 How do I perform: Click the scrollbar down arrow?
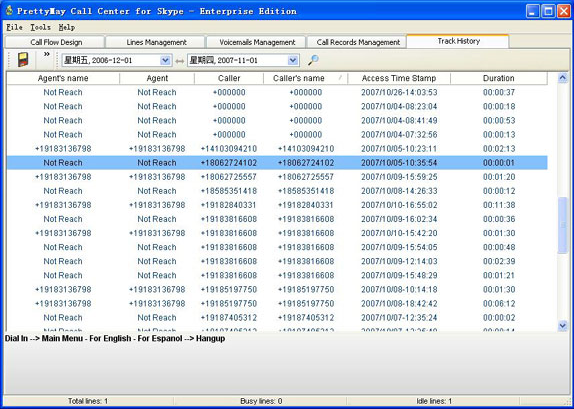pyautogui.click(x=563, y=325)
